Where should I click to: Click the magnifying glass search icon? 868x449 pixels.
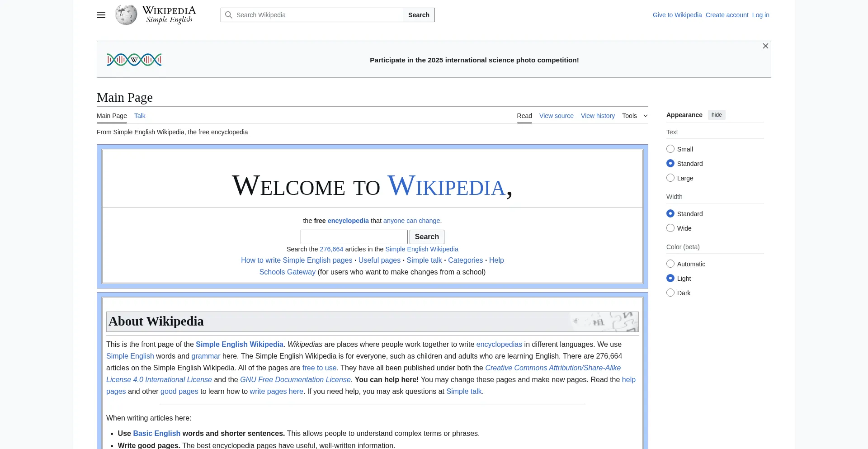(x=229, y=15)
